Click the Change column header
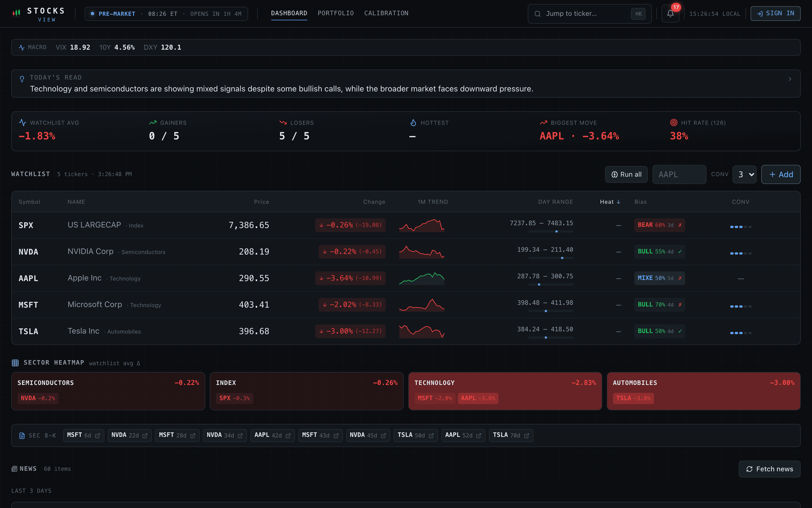812x508 pixels. click(x=374, y=202)
